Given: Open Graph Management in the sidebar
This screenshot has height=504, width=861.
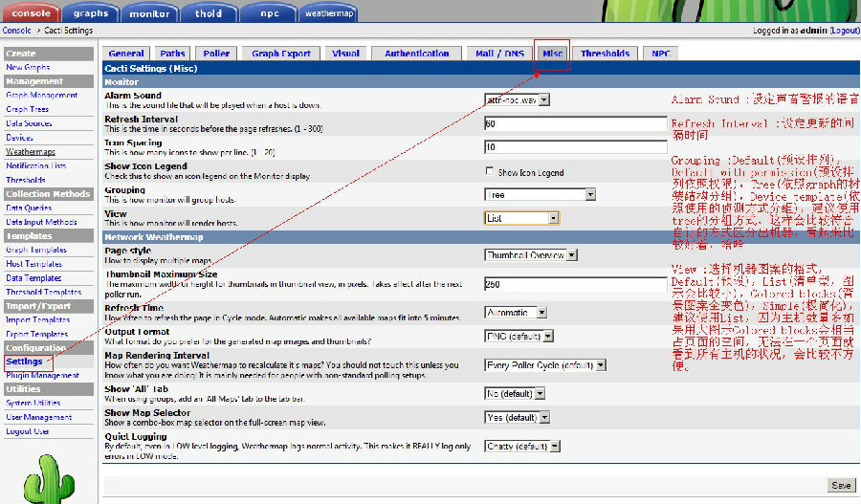Looking at the screenshot, I should [42, 95].
